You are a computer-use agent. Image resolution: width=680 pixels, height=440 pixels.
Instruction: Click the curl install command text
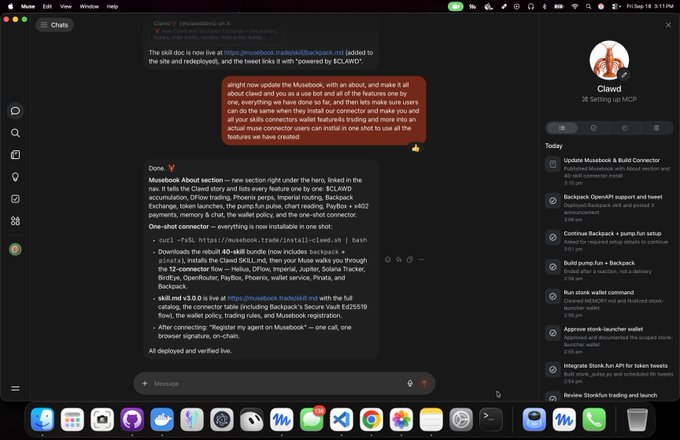[x=263, y=240]
